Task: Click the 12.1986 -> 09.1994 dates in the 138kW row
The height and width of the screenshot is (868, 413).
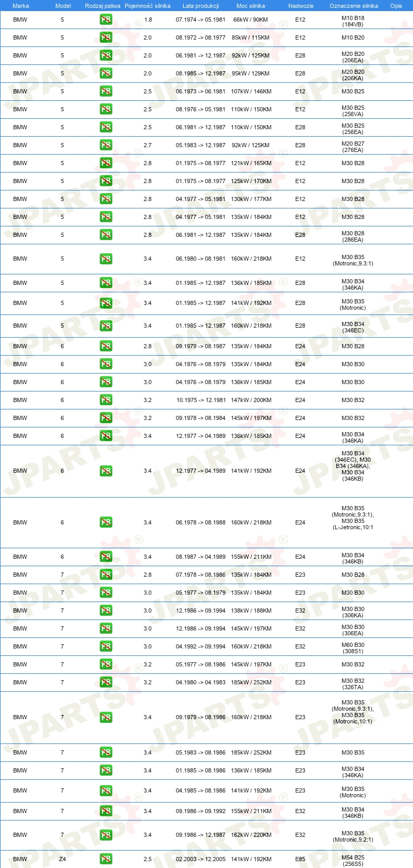Action: [x=201, y=611]
